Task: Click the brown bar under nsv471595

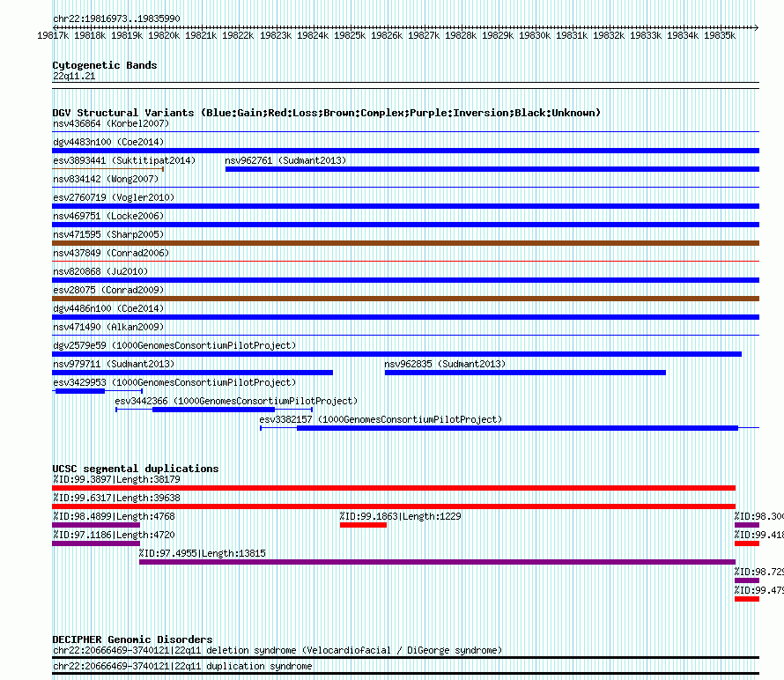Action: (x=405, y=243)
